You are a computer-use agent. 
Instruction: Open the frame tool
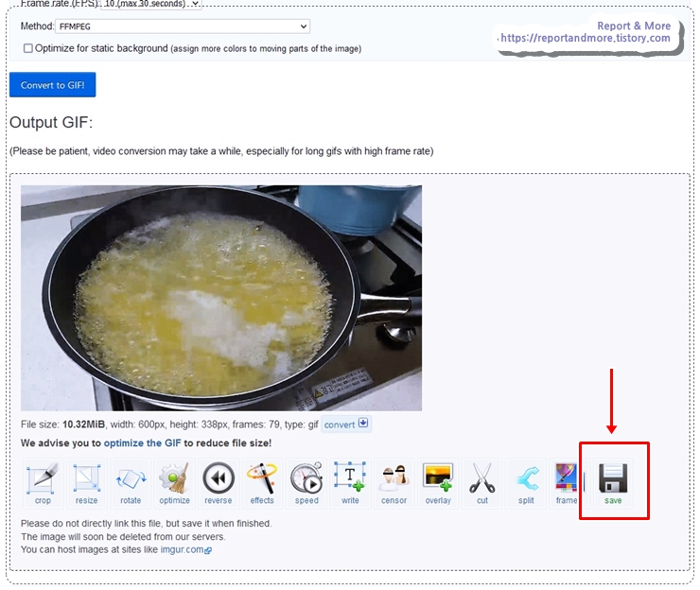click(566, 483)
